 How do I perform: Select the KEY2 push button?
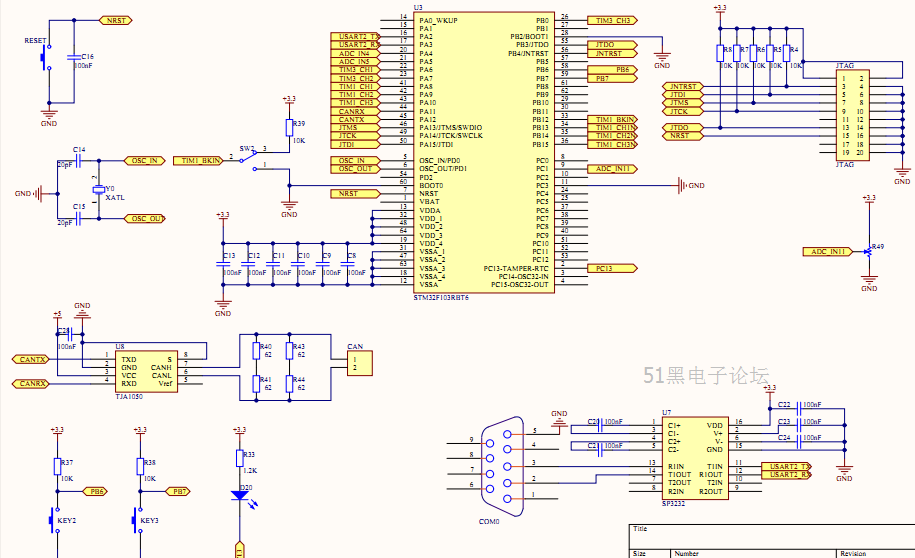55,520
